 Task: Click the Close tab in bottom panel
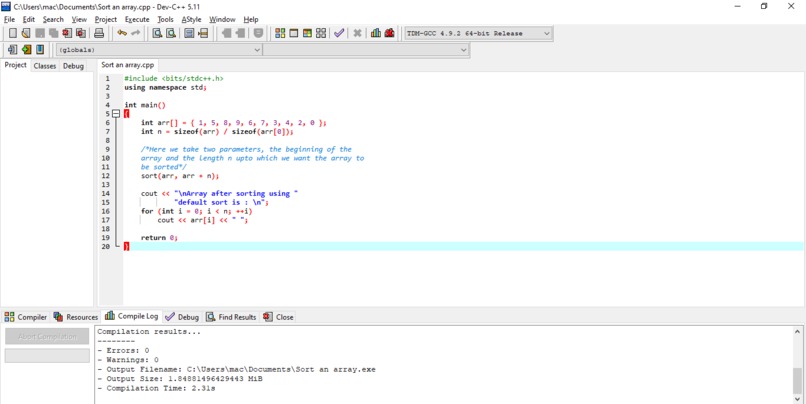point(278,317)
